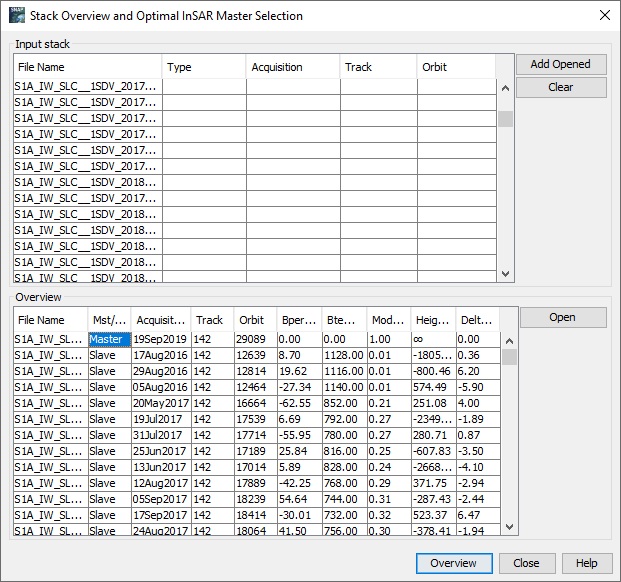Screen dimensions: 621x582
Task: Select acquisition date 19Sep2019
Action: (x=161, y=339)
